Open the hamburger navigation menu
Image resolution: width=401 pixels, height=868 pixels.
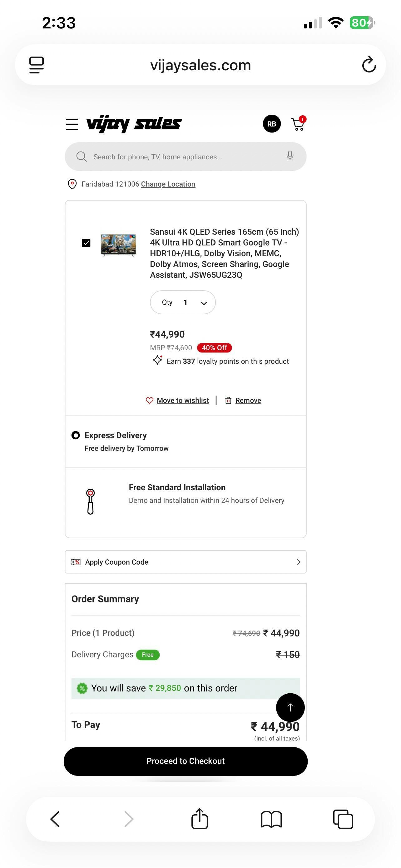(x=72, y=124)
